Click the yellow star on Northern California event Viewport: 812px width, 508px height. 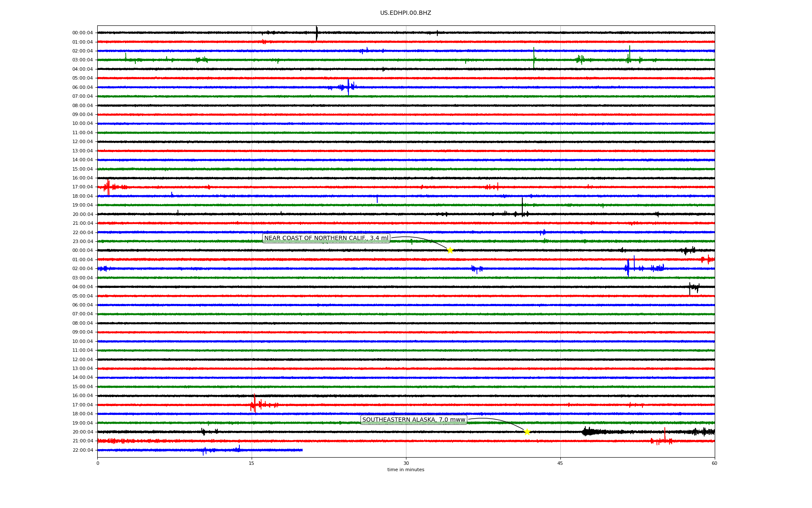(x=450, y=250)
